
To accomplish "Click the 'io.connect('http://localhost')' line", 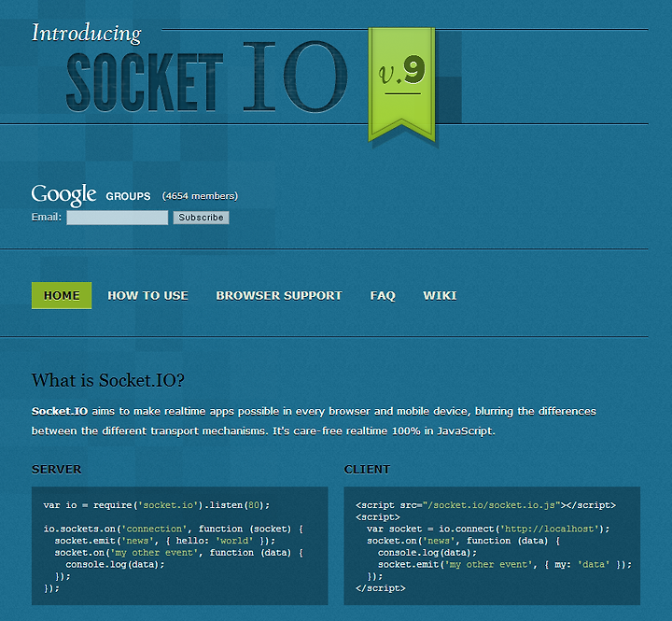I will (488, 529).
